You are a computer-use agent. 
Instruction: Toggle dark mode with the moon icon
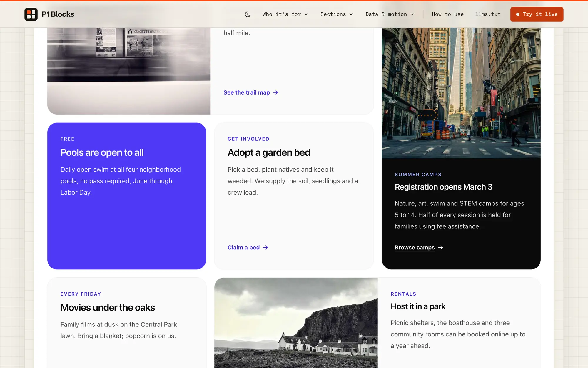[x=248, y=14]
